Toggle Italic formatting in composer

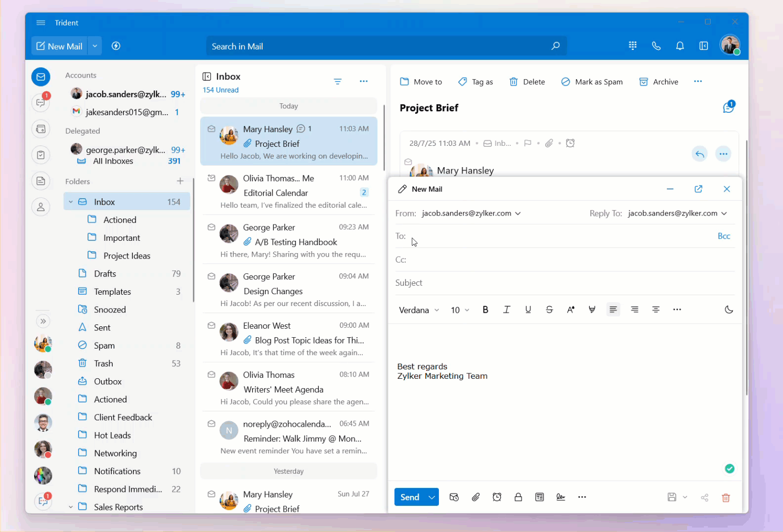tap(507, 310)
